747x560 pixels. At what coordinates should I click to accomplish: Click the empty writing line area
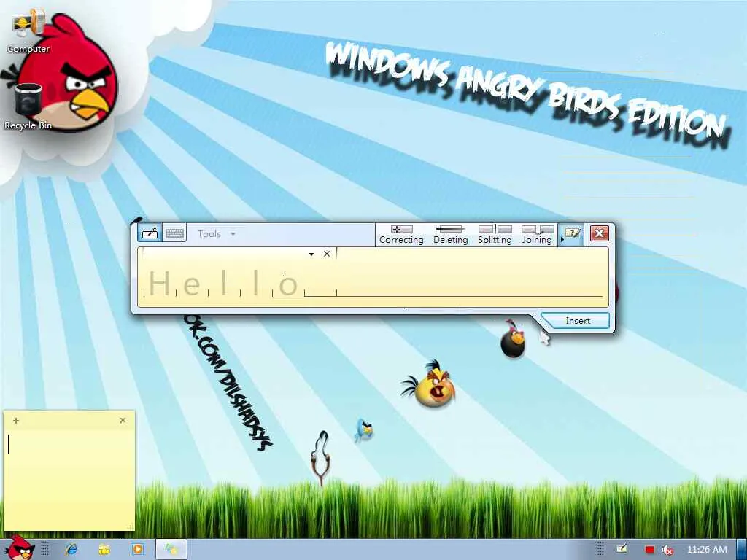[x=469, y=279]
